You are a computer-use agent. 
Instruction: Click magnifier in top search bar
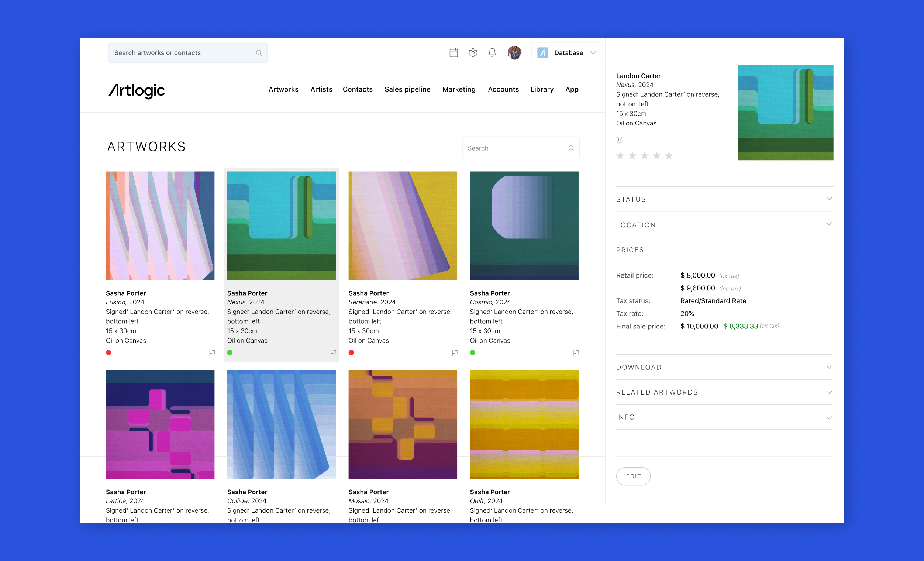coord(259,53)
